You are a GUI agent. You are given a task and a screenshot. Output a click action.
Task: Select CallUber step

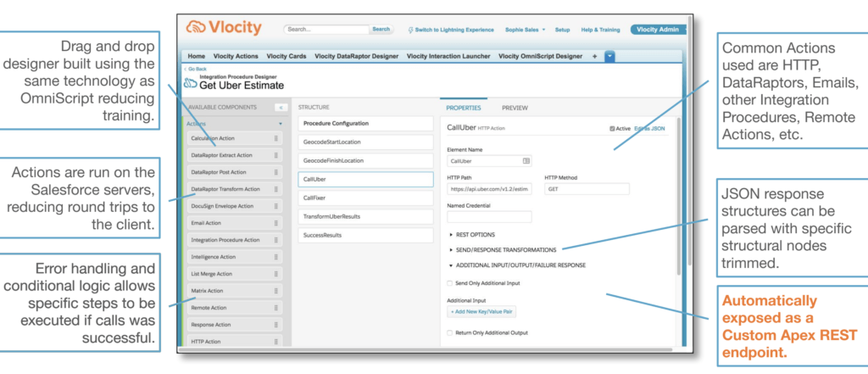click(x=365, y=180)
